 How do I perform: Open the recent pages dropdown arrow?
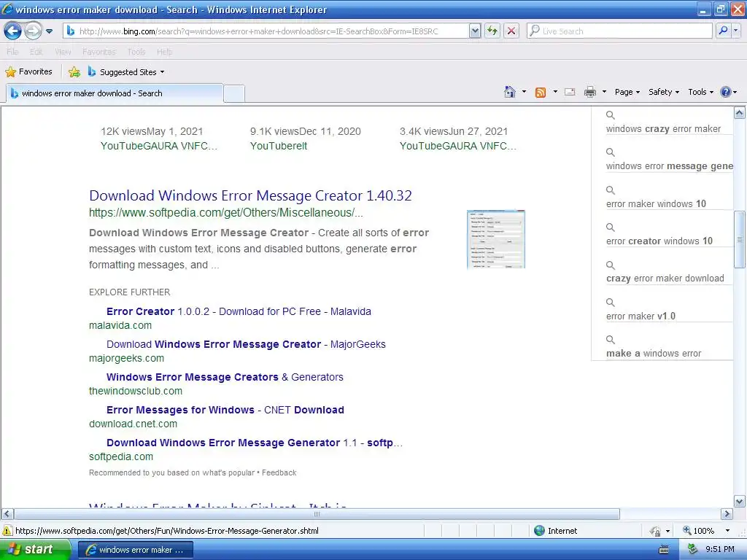point(49,31)
